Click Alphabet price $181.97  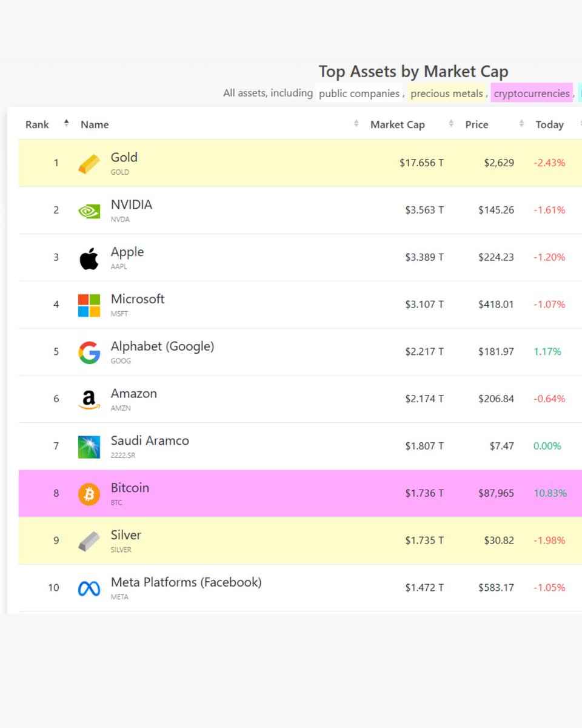(496, 351)
